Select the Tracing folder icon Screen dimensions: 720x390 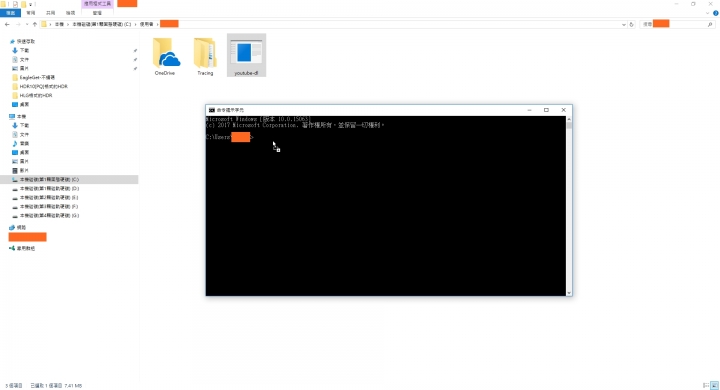pyautogui.click(x=205, y=56)
